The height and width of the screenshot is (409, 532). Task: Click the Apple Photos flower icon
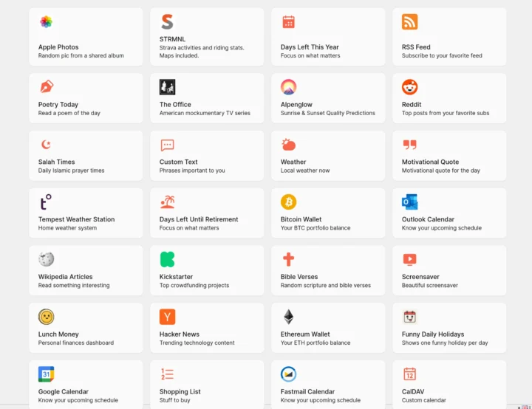point(46,22)
